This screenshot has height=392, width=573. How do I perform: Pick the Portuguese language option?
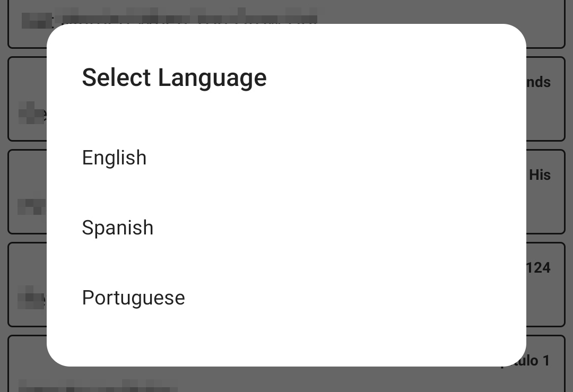[x=134, y=298]
